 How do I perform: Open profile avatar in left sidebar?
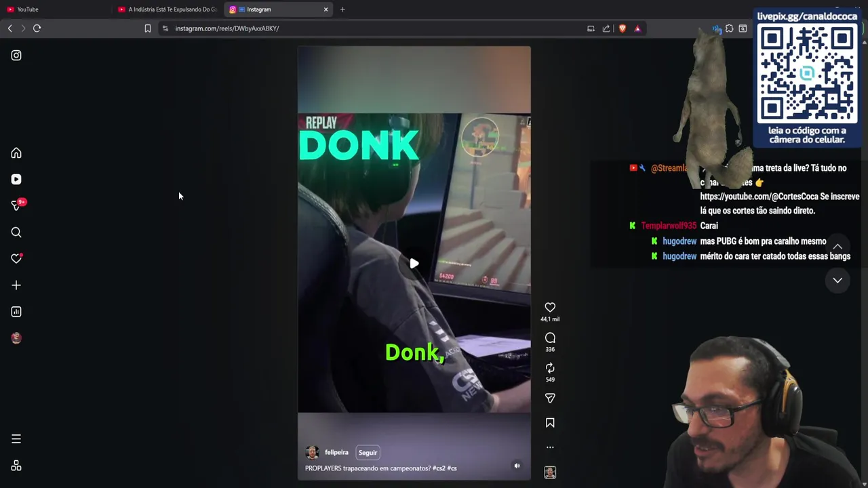point(16,338)
